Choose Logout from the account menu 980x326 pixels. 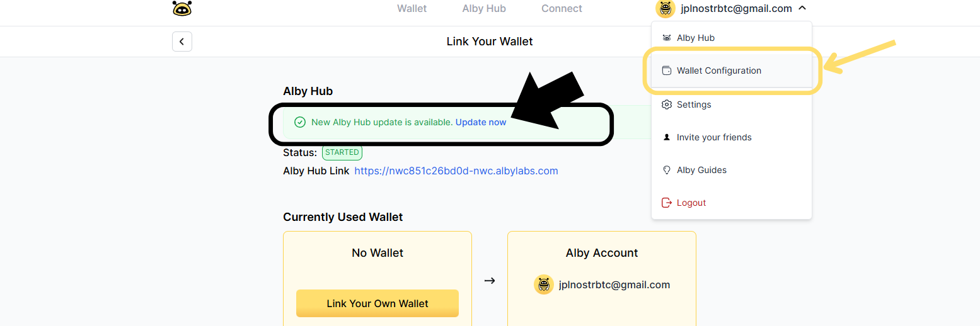691,203
